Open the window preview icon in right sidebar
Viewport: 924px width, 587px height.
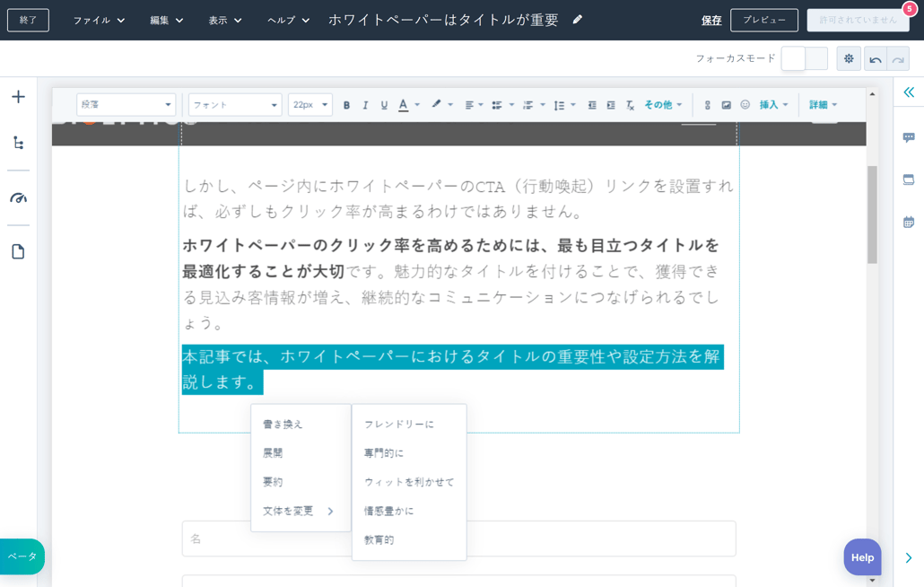[x=909, y=180]
